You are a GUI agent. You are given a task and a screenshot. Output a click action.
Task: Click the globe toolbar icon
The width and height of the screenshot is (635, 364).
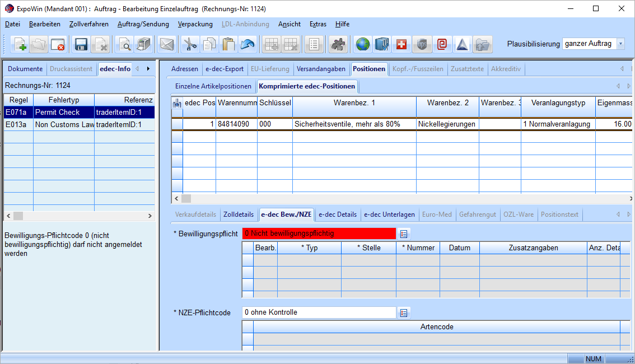click(362, 44)
